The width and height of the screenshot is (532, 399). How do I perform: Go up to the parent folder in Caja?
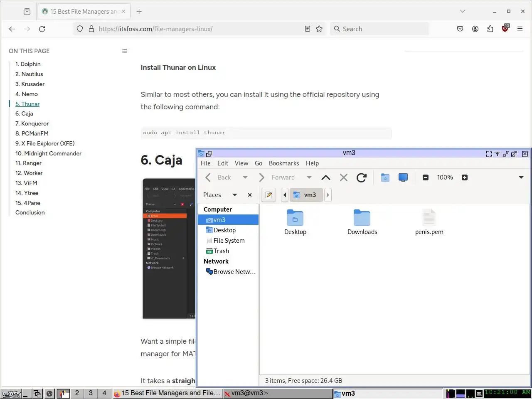pyautogui.click(x=326, y=177)
